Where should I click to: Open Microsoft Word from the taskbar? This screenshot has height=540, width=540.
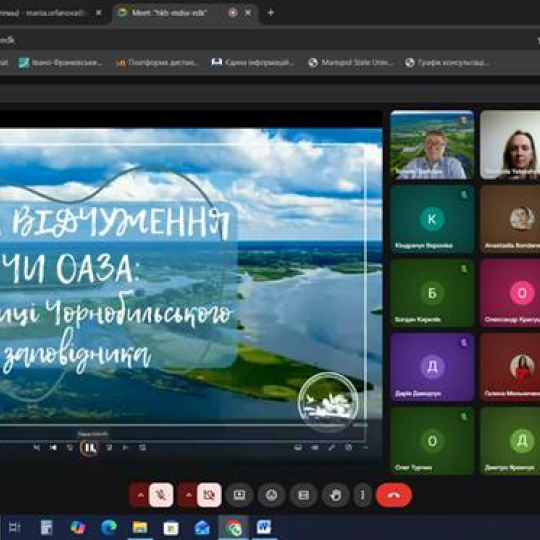pyautogui.click(x=264, y=527)
